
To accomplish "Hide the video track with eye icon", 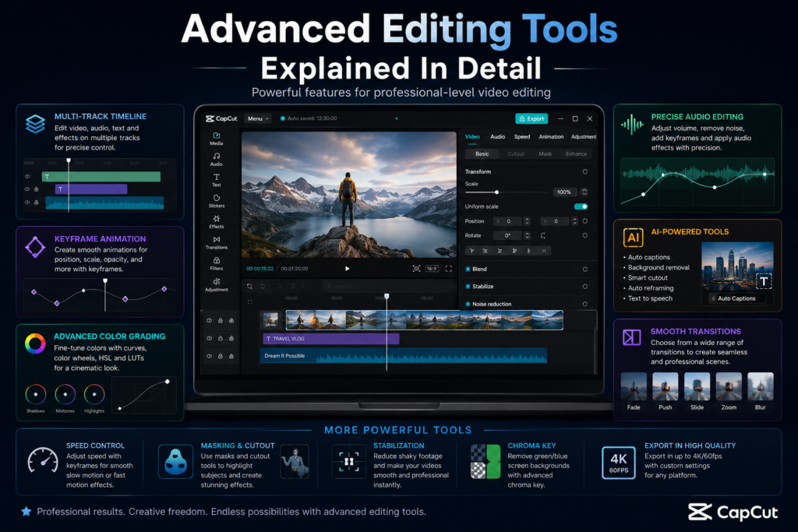I will pos(209,320).
